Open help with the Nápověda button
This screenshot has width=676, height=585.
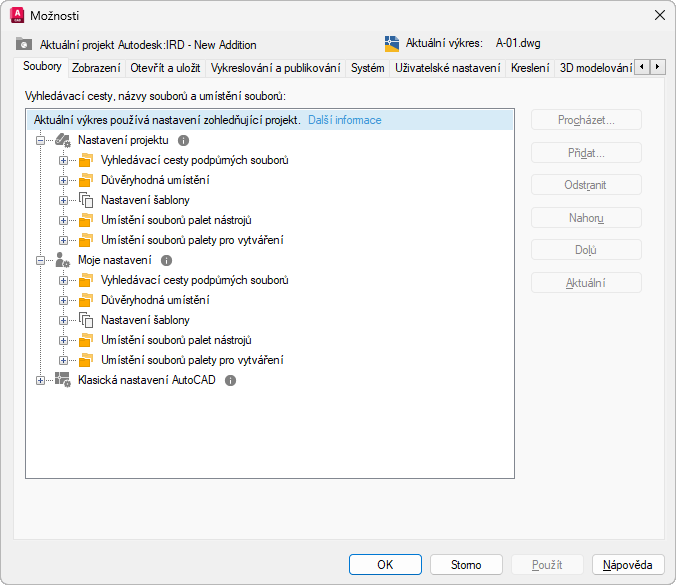[628, 565]
